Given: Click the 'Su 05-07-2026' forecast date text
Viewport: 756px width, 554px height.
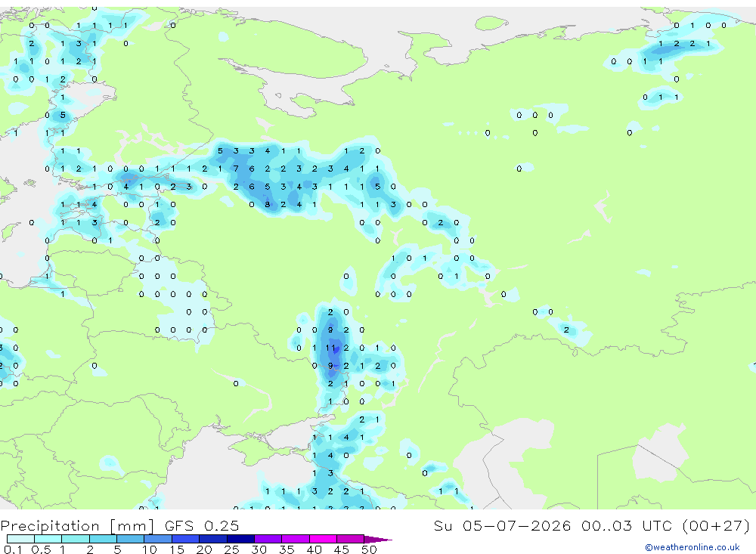Looking at the screenshot, I should point(502,525).
